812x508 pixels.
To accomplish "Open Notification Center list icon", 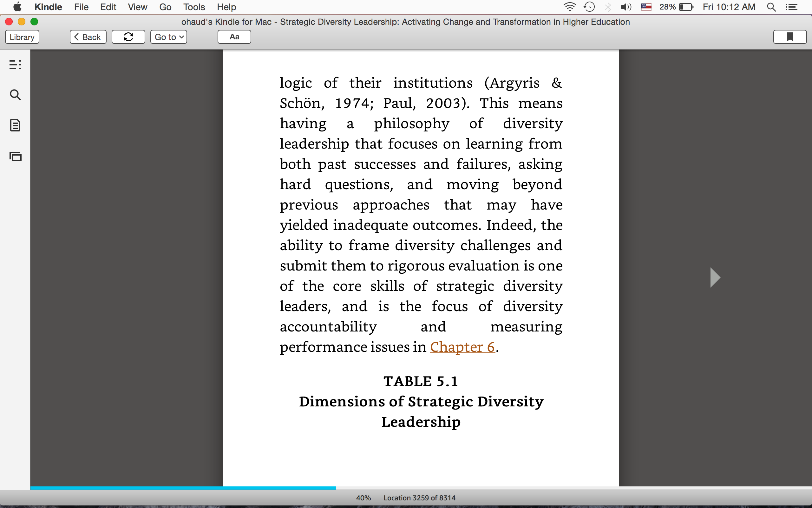I will (x=791, y=7).
